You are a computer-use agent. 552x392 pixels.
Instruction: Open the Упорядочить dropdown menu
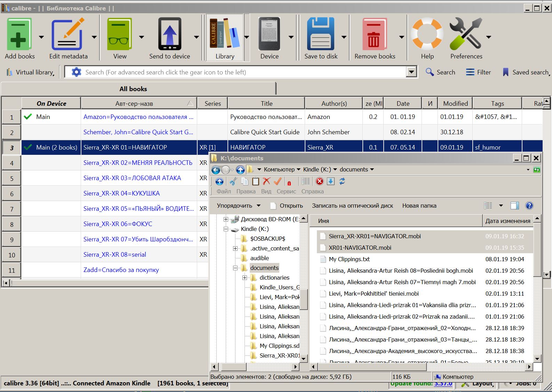pos(239,206)
